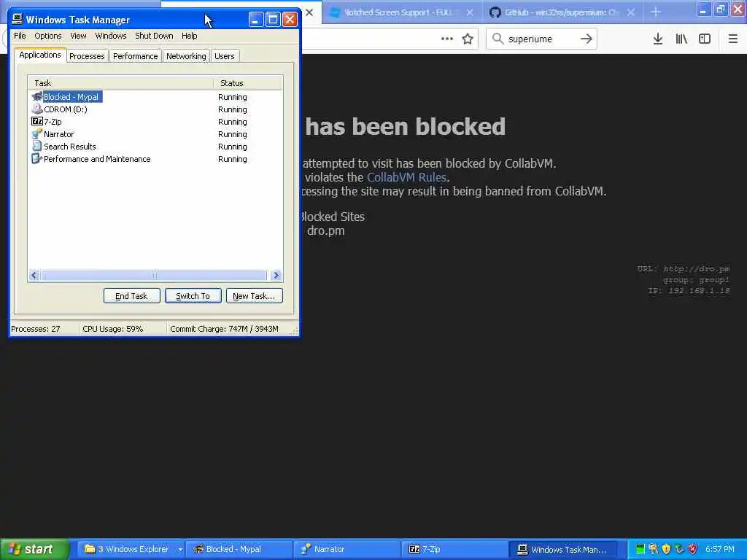This screenshot has height=560, width=747.
Task: Click the search box containing superiume
Action: [x=541, y=39]
